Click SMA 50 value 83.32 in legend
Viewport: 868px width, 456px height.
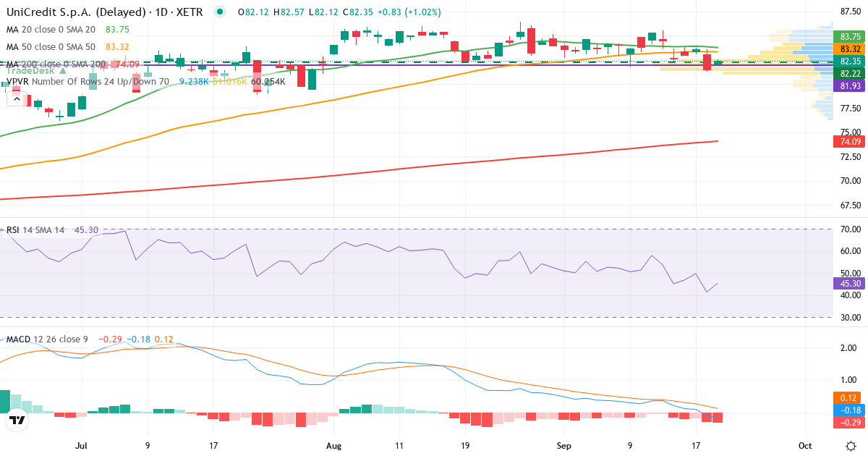117,47
